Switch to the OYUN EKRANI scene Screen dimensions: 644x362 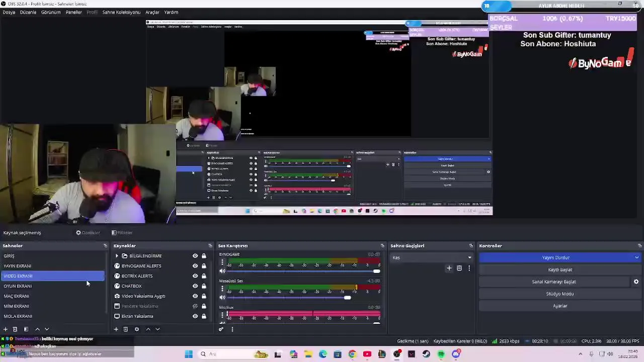point(53,286)
